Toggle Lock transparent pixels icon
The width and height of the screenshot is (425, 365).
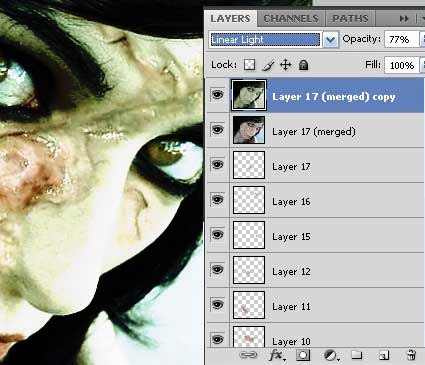(x=249, y=65)
